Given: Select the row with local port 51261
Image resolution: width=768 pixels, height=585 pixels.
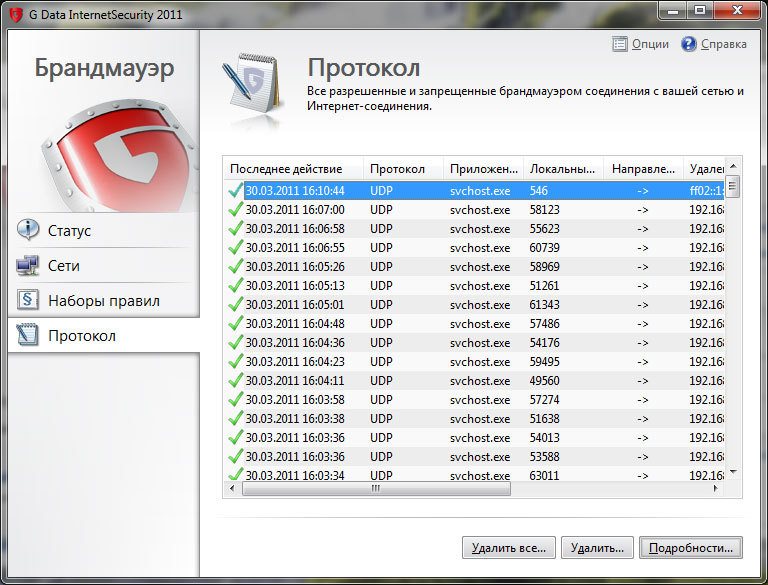Looking at the screenshot, I should tap(475, 286).
